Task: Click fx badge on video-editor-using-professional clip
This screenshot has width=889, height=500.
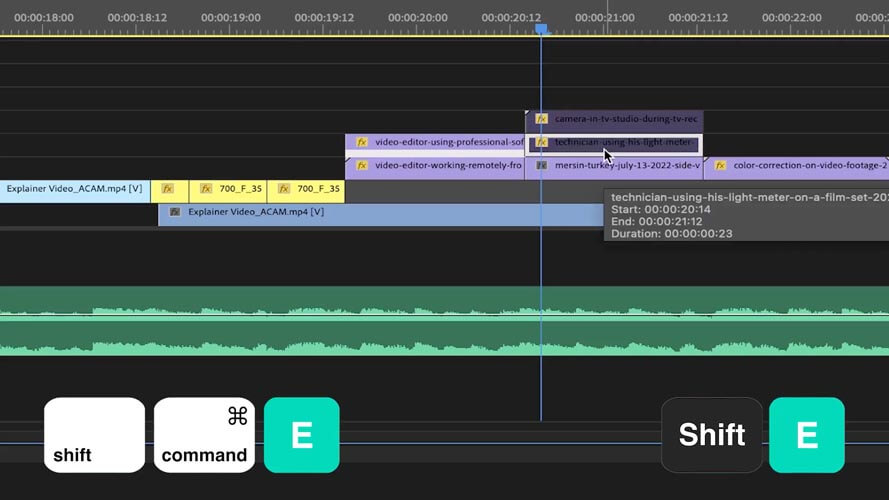Action: pyautogui.click(x=362, y=142)
